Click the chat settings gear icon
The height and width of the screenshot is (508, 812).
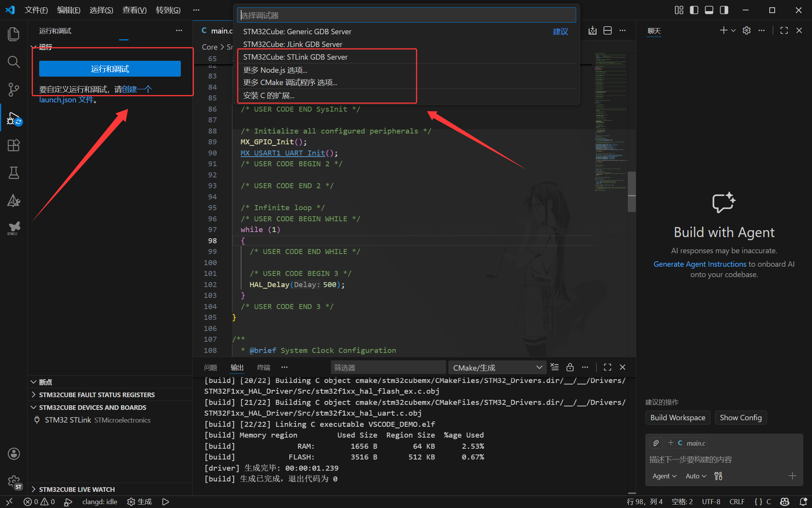(x=746, y=30)
